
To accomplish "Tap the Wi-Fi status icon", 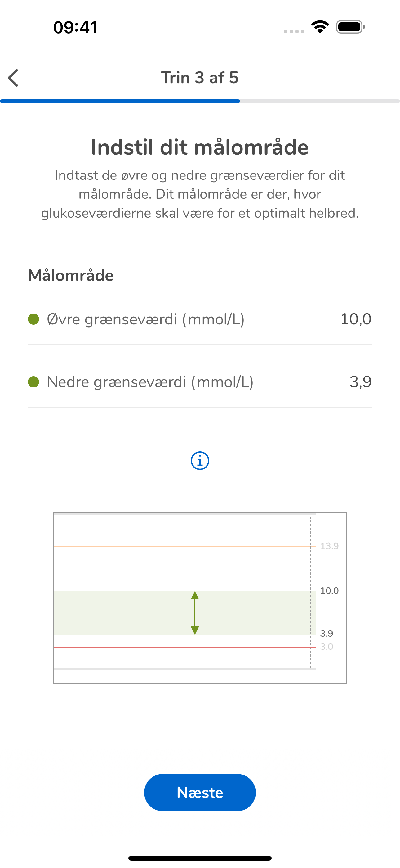I will (x=320, y=27).
